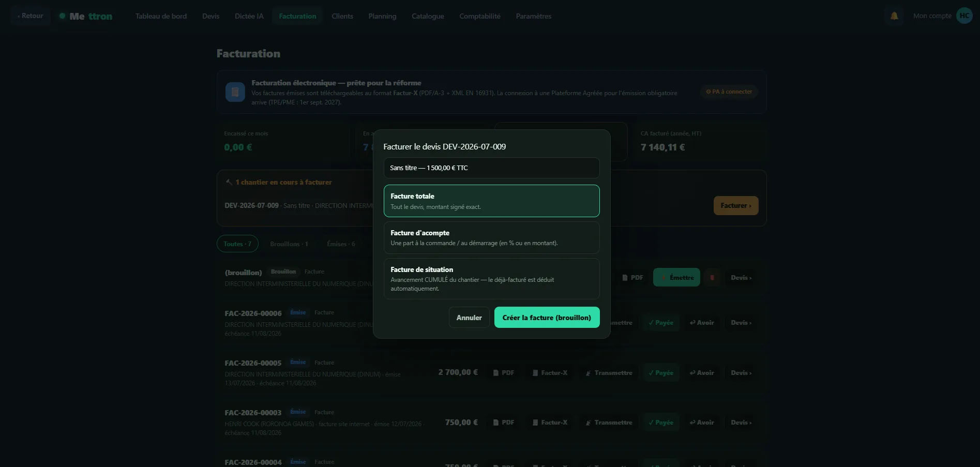This screenshot has height=467, width=980.
Task: Download PDF for FAC-2026-00005
Action: pos(503,373)
